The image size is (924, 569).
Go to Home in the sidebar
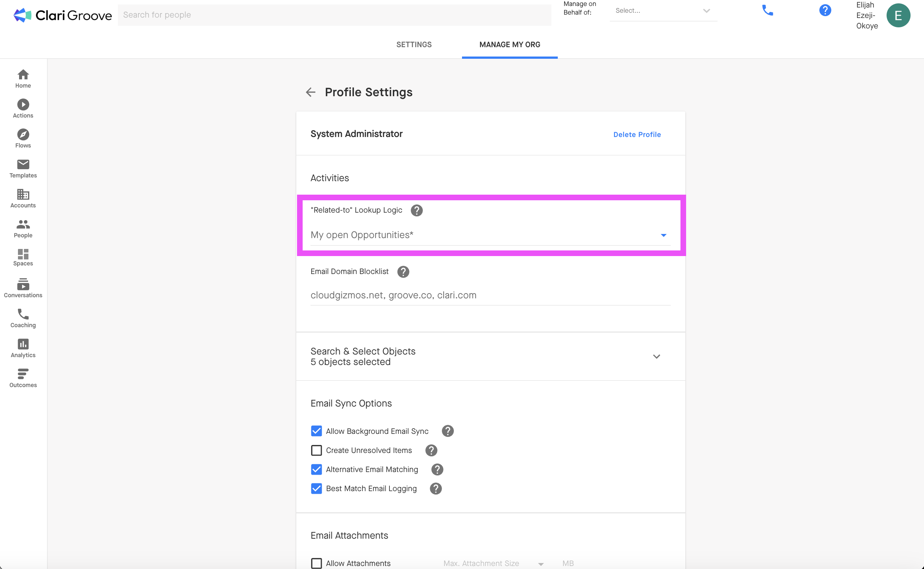(x=23, y=79)
